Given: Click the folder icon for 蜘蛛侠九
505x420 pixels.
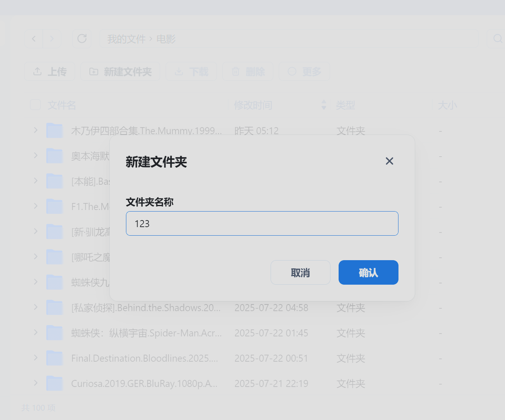Looking at the screenshot, I should [x=54, y=282].
